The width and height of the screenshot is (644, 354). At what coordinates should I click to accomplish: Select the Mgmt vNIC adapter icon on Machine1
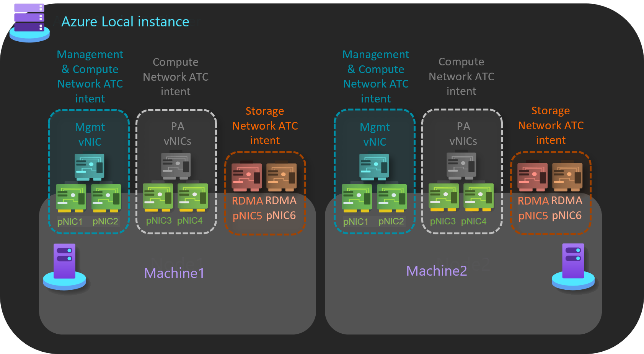(90, 166)
